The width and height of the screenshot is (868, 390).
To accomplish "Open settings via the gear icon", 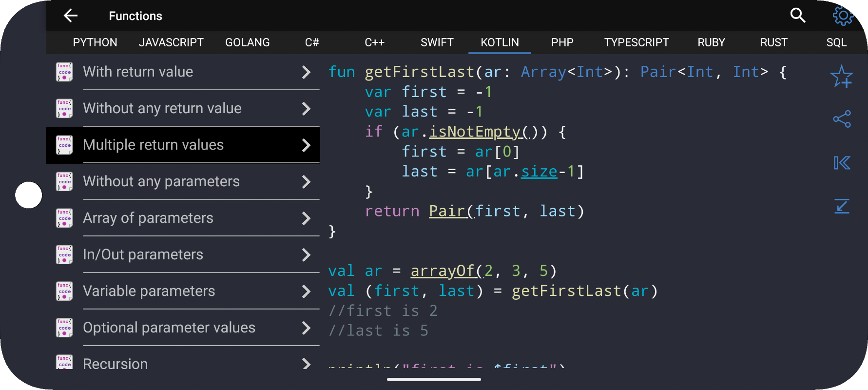I will 843,16.
